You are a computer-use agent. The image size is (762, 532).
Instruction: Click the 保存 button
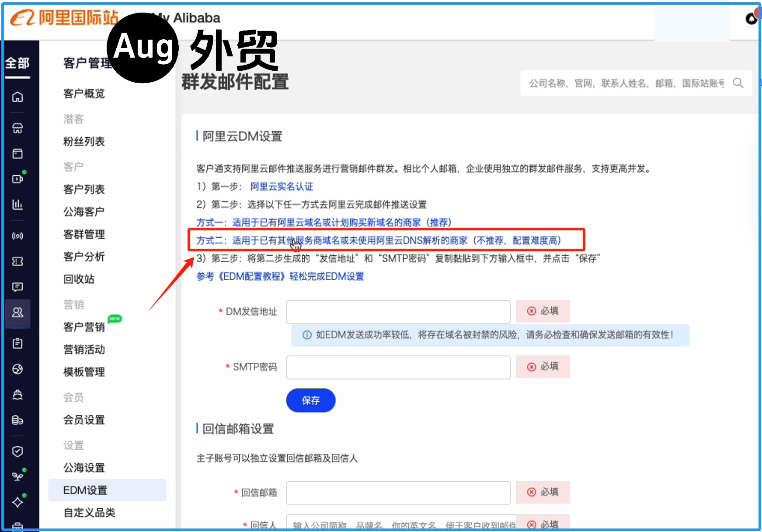click(x=311, y=400)
